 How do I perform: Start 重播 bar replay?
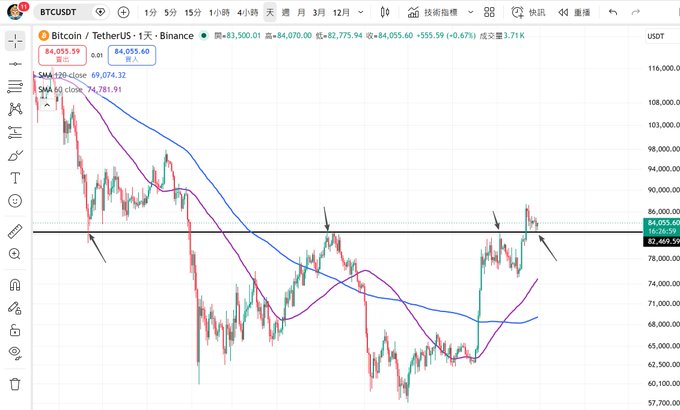coord(574,13)
